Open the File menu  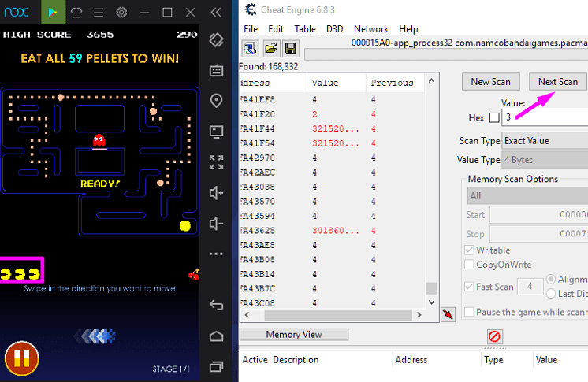[x=251, y=29]
